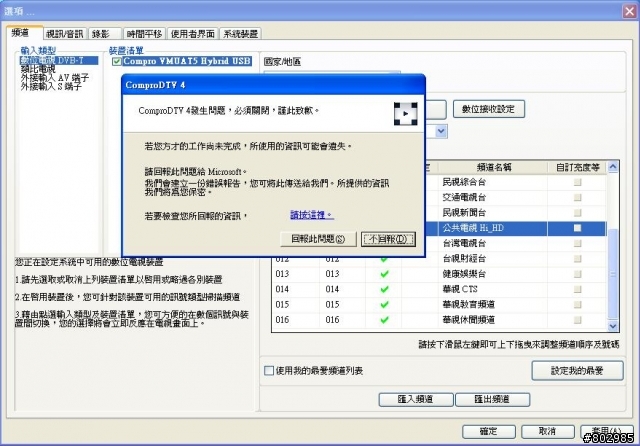
Task: Click the 取消 button
Action: 547,431
